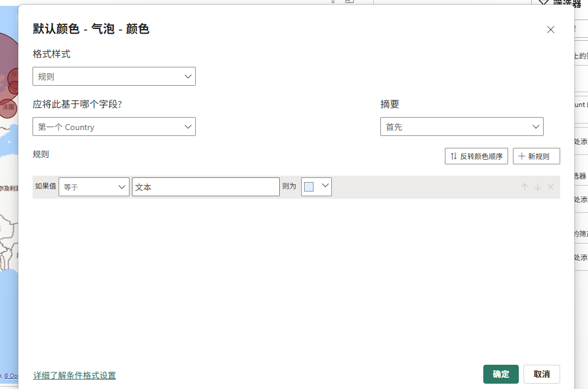Confirm with the 确定 button
588x389 pixels.
pos(500,374)
